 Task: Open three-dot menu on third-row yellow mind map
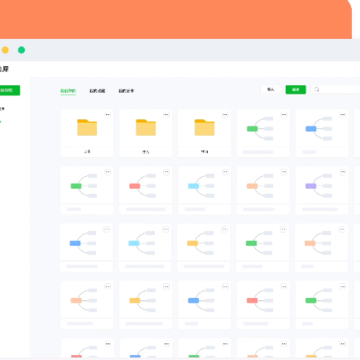pyautogui.click(x=225, y=229)
